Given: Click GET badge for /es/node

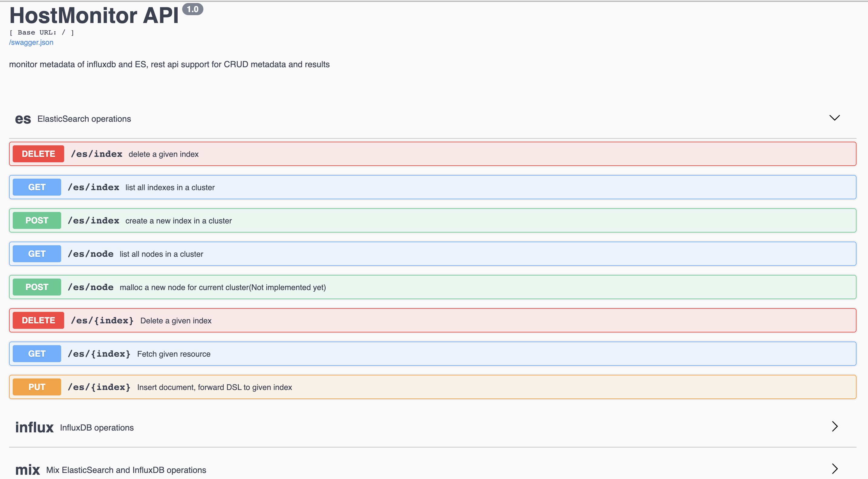Looking at the screenshot, I should 37,254.
